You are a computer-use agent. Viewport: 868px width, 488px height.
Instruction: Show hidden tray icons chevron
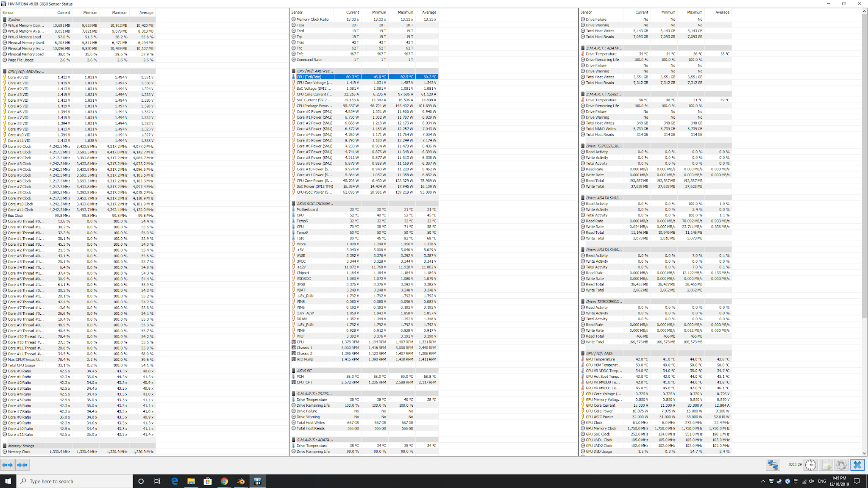[x=763, y=481]
